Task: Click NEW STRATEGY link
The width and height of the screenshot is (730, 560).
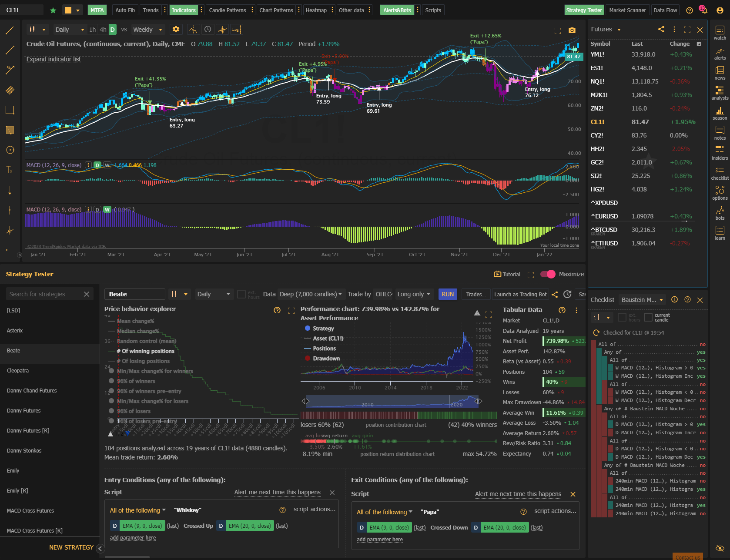Action: click(x=71, y=547)
